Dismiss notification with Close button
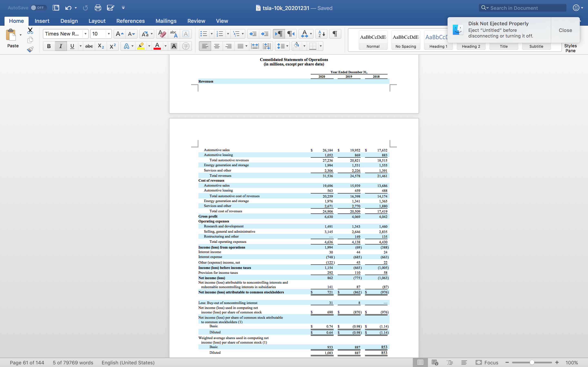The height and width of the screenshot is (367, 588). click(565, 30)
